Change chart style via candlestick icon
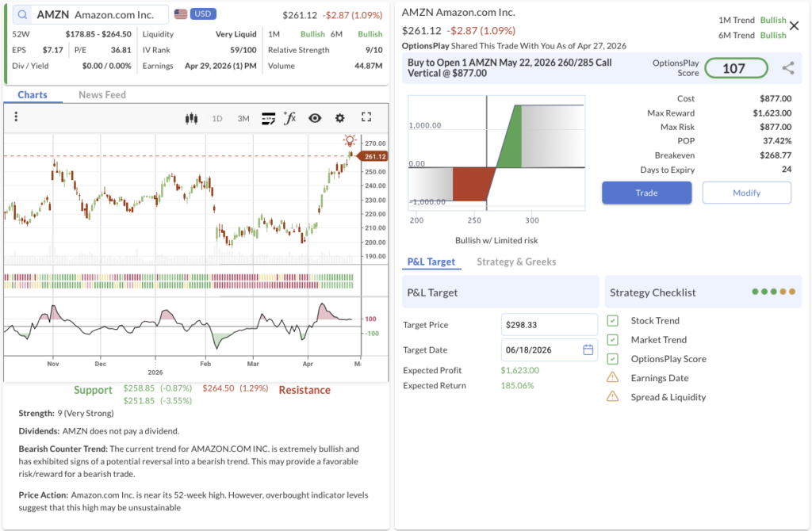The image size is (812, 531). click(x=190, y=118)
